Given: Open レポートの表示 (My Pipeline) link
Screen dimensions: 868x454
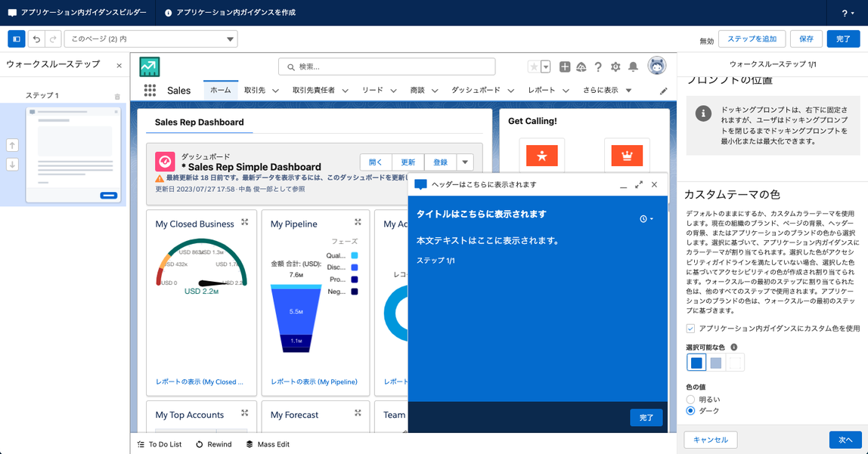Looking at the screenshot, I should coord(314,381).
